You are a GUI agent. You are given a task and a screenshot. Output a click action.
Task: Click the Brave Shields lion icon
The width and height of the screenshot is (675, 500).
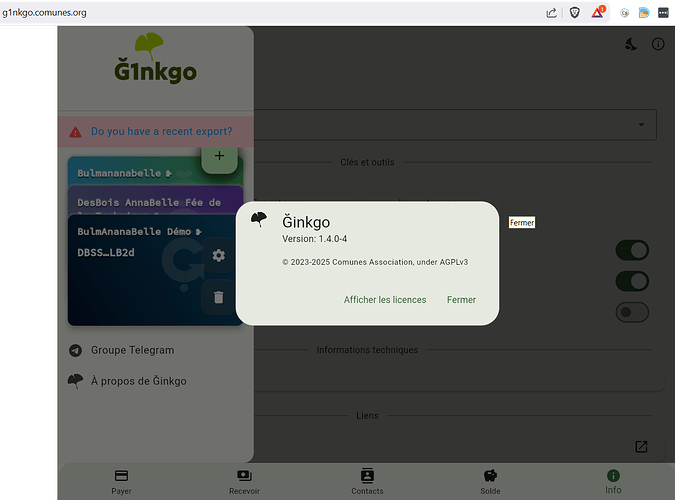(575, 13)
